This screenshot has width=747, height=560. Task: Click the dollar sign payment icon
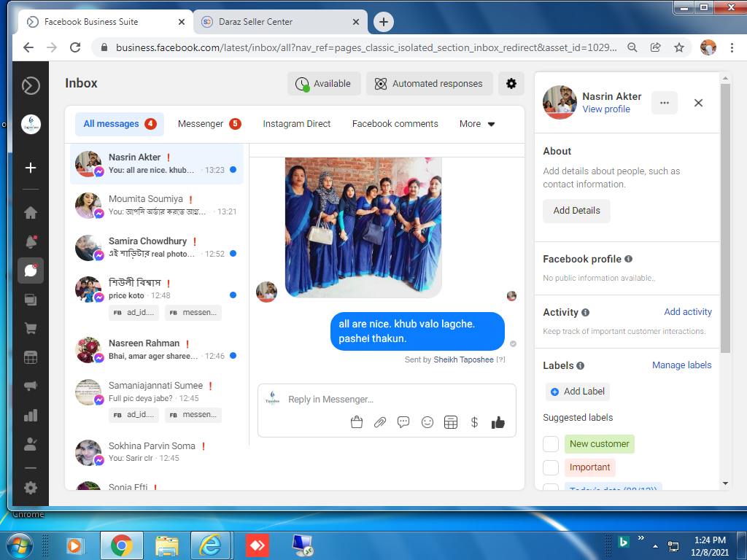(474, 422)
